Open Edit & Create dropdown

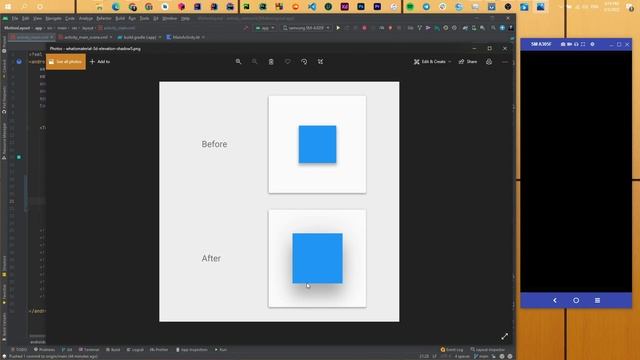pyautogui.click(x=433, y=62)
